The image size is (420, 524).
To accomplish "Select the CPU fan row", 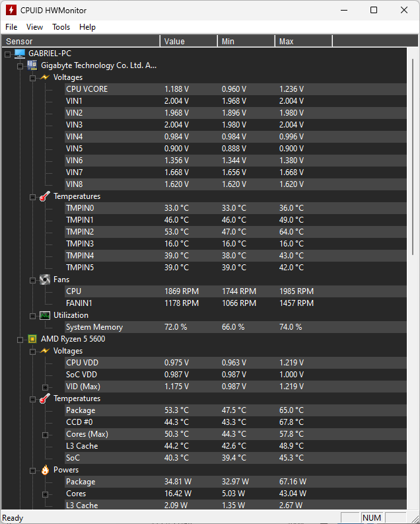I will pos(236,291).
